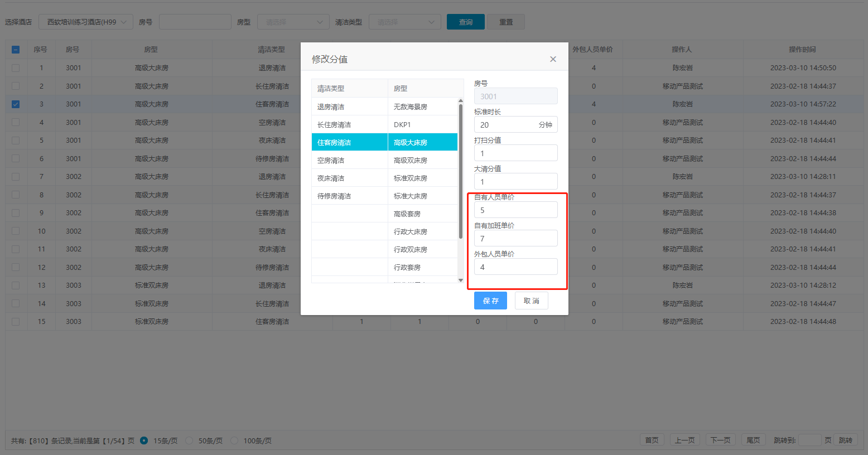
Task: Select 标准大床房 in dialog room type list
Action: [423, 196]
